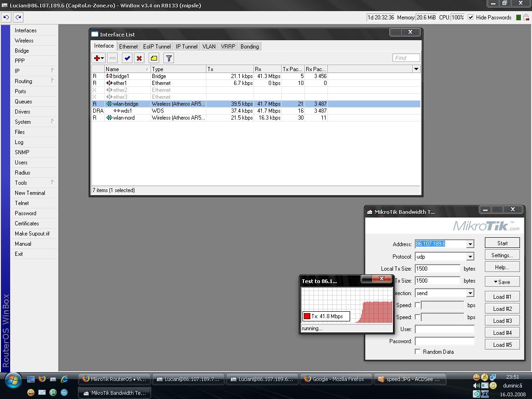Check the Random Data option
The height and width of the screenshot is (399, 532).
point(417,351)
